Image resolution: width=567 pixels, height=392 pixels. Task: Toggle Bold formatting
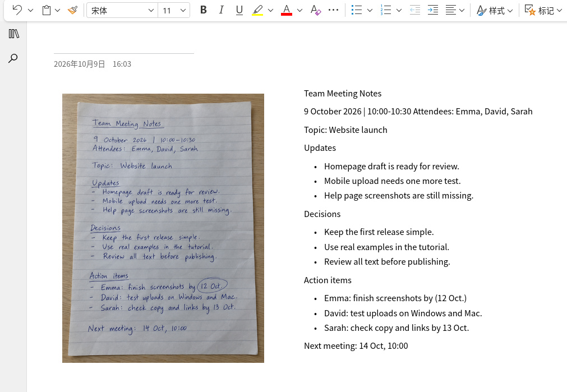[203, 10]
